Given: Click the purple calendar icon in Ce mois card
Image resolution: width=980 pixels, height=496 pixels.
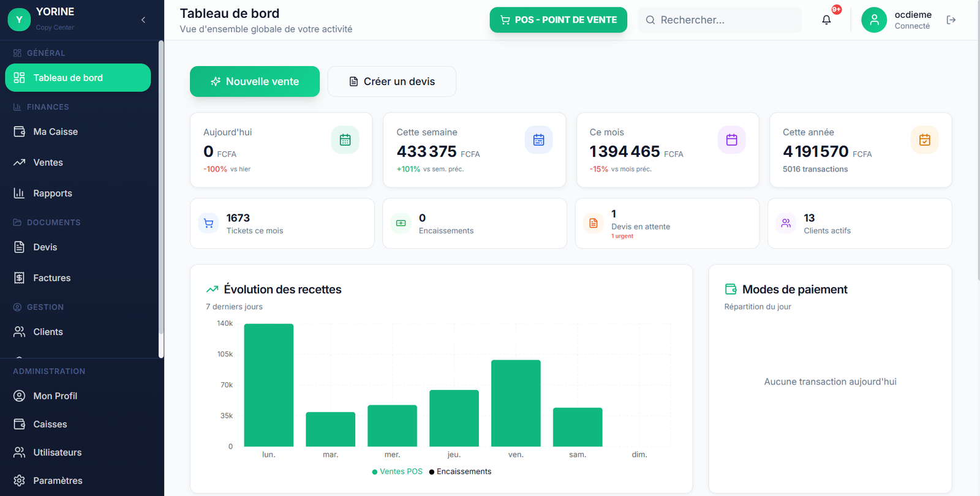Looking at the screenshot, I should pyautogui.click(x=731, y=140).
